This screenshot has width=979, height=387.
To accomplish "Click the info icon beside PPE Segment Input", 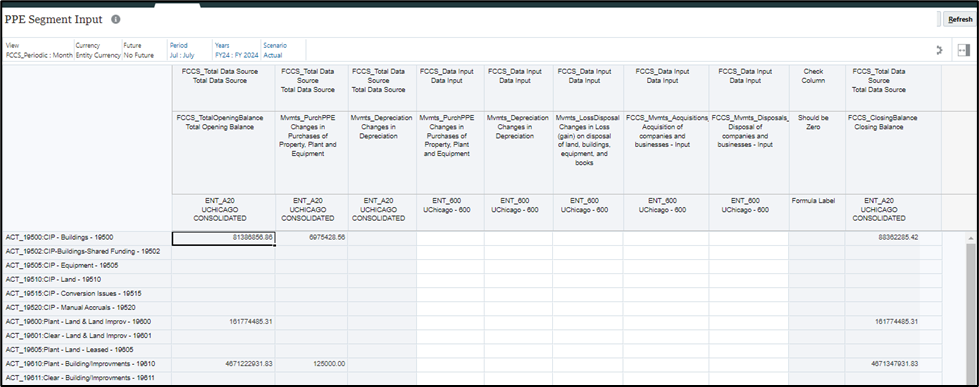I will pos(116,19).
